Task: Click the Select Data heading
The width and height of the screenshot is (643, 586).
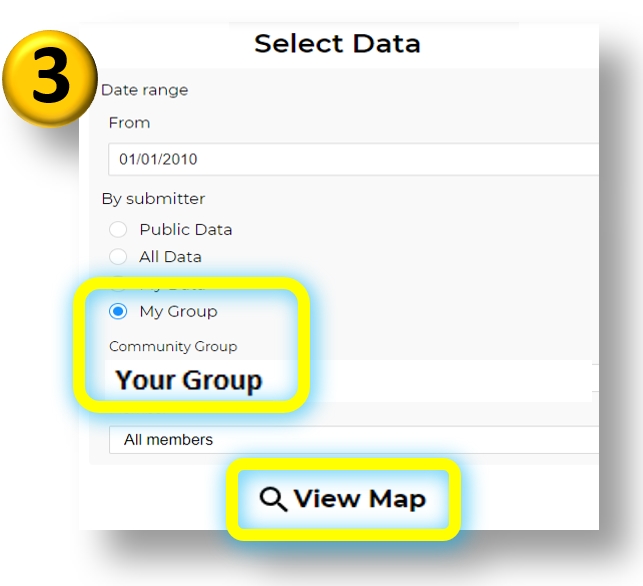Action: pyautogui.click(x=337, y=43)
